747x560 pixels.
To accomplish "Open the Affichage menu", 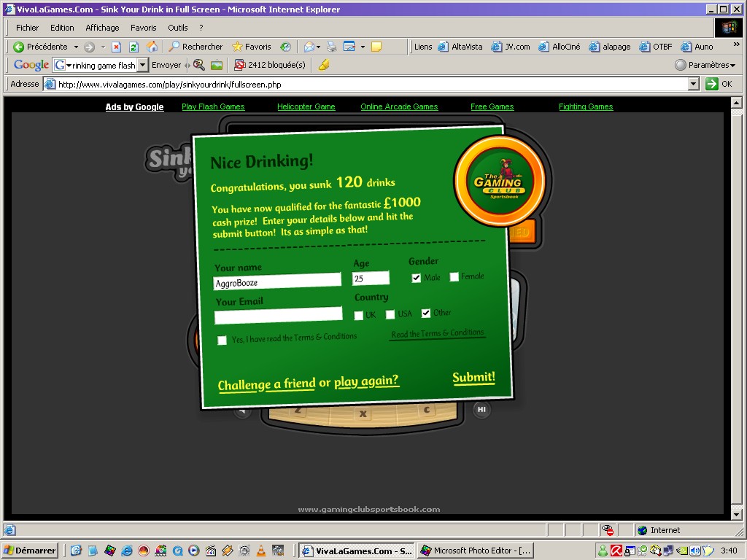I will [102, 28].
